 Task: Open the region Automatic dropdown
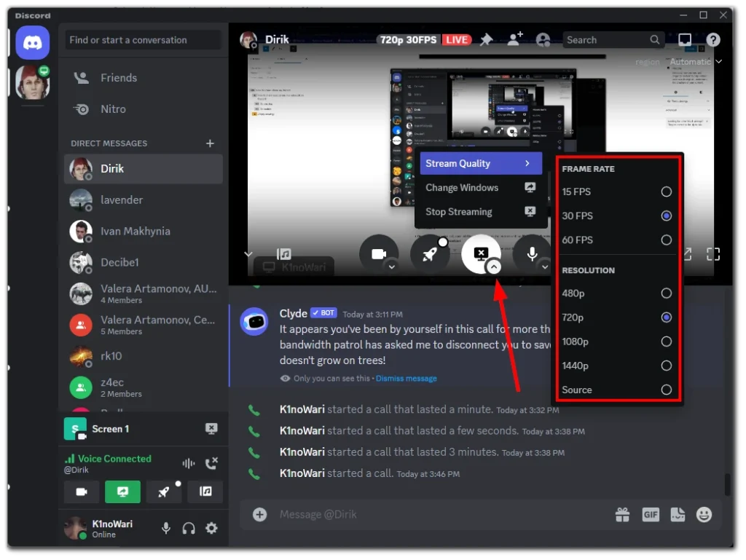pos(696,62)
